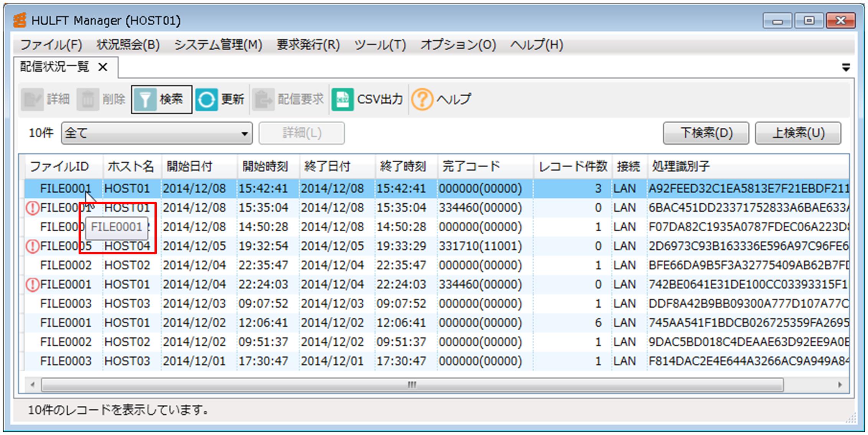The height and width of the screenshot is (435, 868).
Task: Click the 詳細(L) button
Action: 302,133
